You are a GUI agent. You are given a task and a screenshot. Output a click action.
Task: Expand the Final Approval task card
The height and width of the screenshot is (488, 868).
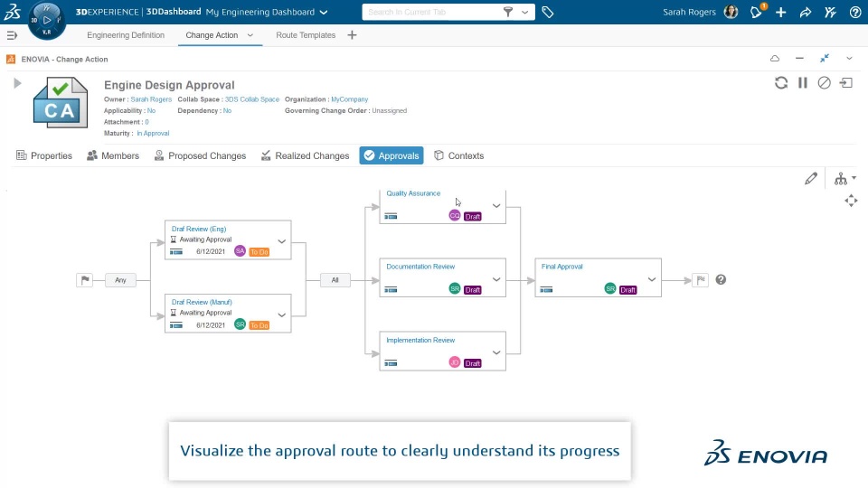(x=651, y=280)
